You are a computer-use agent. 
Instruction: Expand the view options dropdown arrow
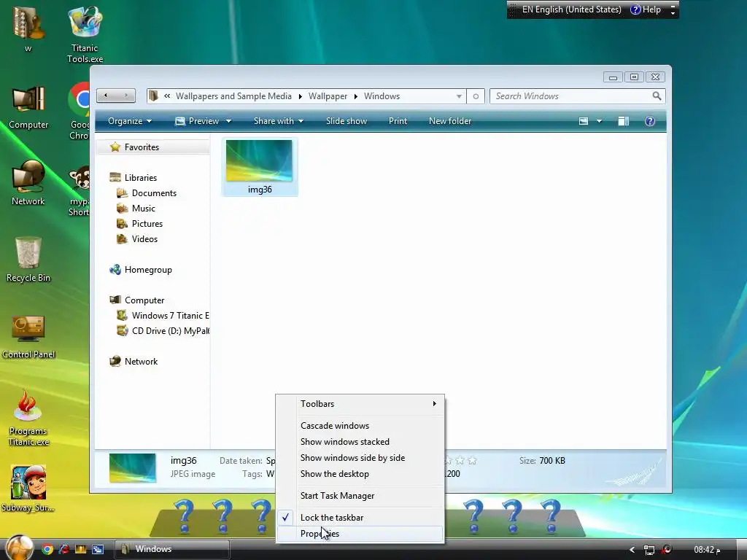tap(600, 121)
